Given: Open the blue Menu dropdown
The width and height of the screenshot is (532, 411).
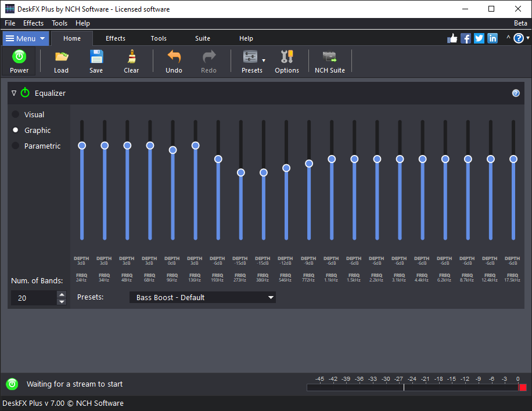Looking at the screenshot, I should tap(26, 38).
